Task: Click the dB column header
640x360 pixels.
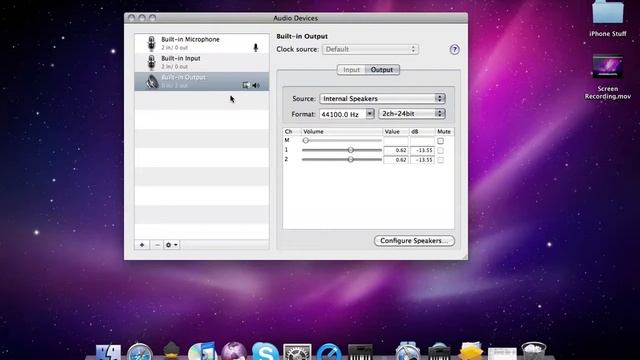Action: pos(422,131)
